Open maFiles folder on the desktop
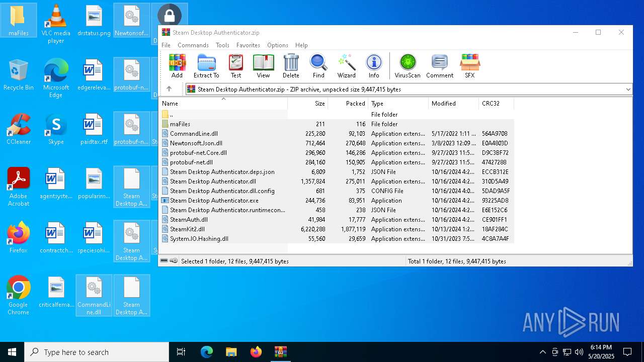 tap(19, 21)
